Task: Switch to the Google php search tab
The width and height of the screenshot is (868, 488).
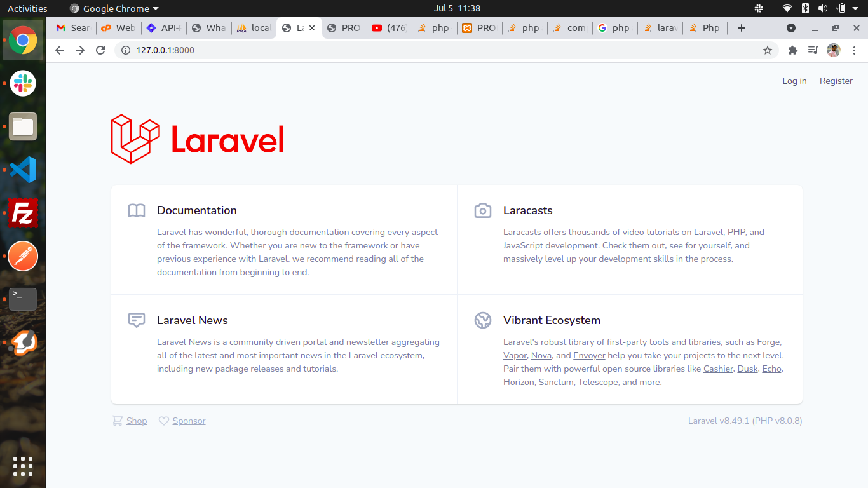Action: coord(614,28)
